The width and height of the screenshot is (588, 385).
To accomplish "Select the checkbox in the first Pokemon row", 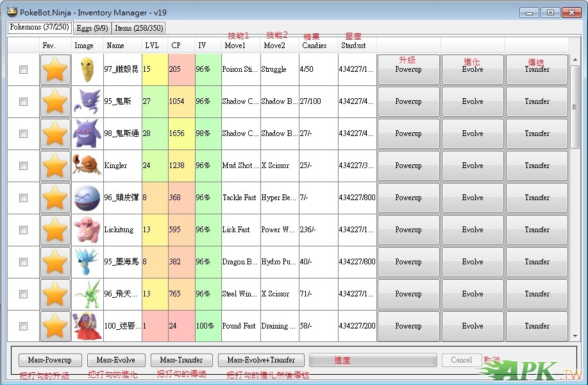I will [24, 69].
